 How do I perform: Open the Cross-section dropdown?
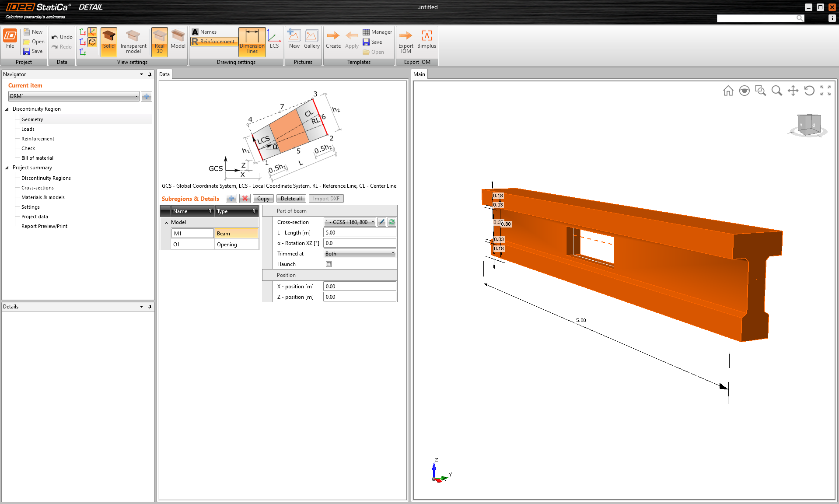(371, 222)
